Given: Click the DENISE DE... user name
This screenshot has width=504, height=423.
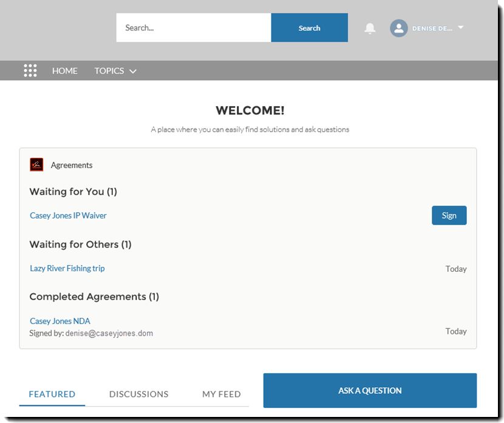Looking at the screenshot, I should 432,29.
